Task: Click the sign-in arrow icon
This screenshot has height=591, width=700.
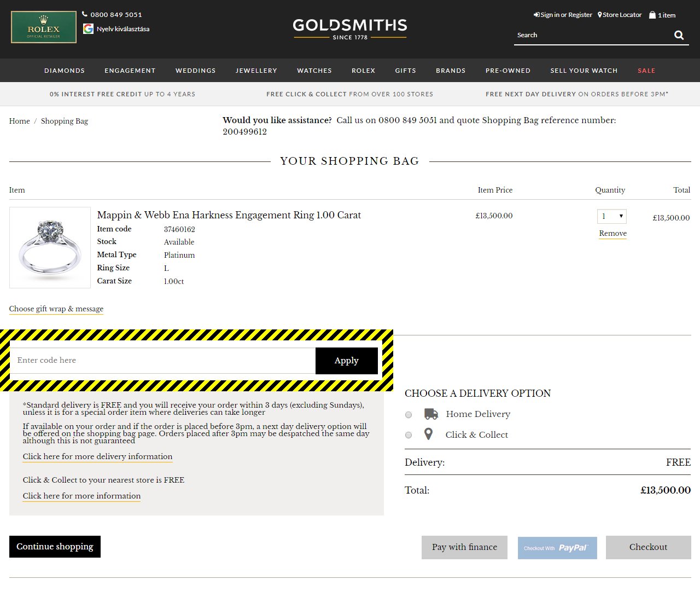Action: pos(536,15)
